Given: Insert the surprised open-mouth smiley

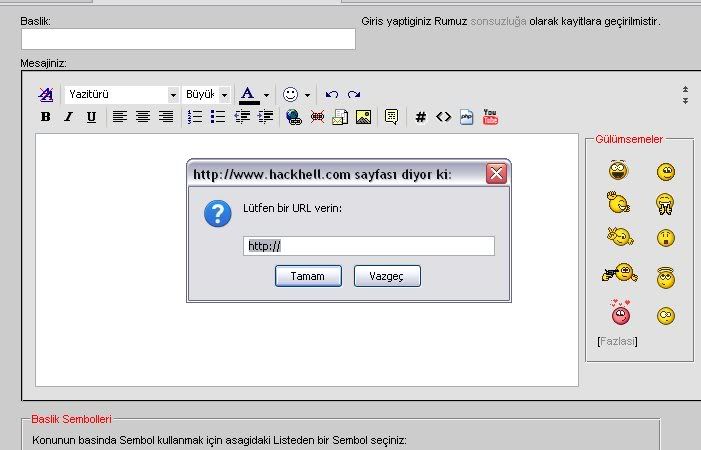Looking at the screenshot, I should 666,238.
